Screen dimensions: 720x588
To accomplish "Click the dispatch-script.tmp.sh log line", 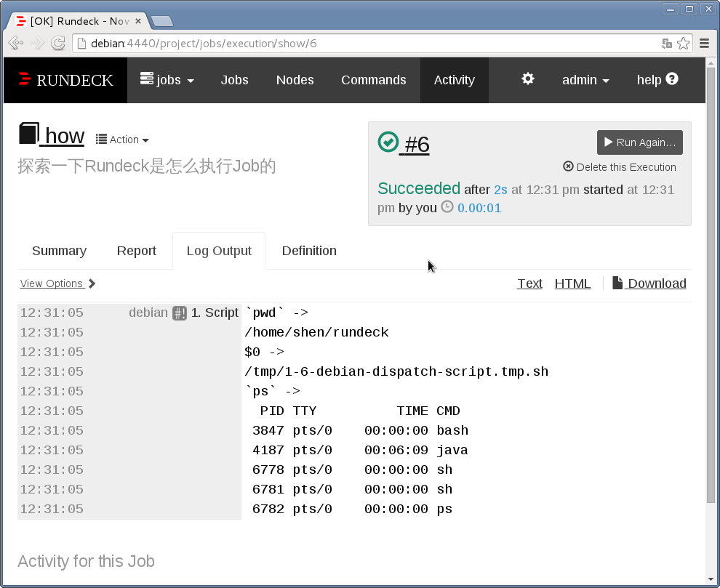I will (396, 371).
